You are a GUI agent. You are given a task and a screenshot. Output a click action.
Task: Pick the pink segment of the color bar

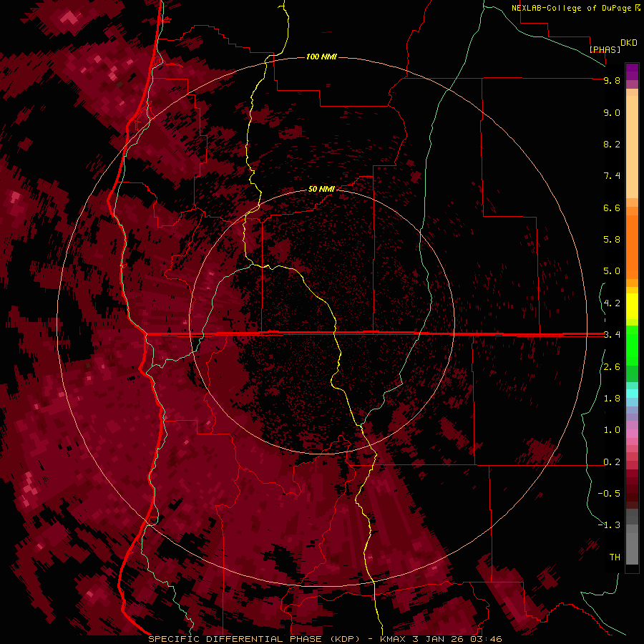632,434
